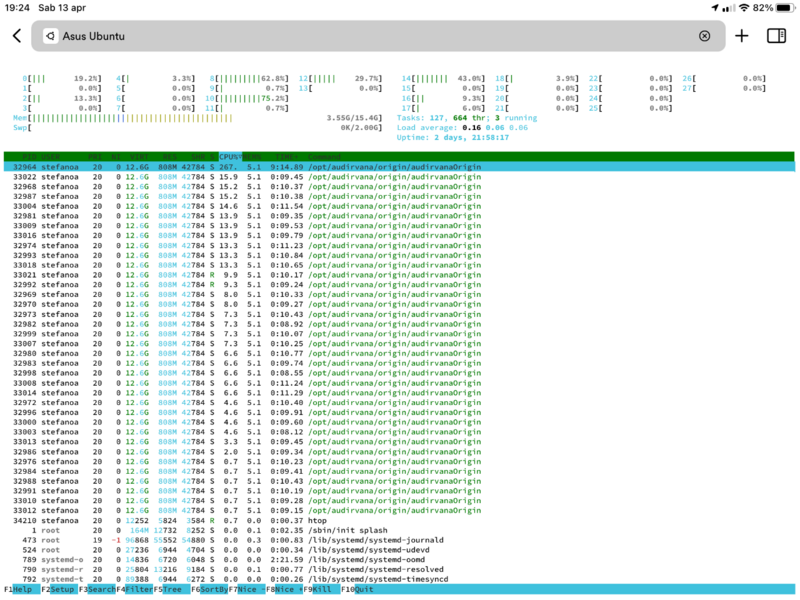This screenshot has width=800, height=600.
Task: Tap the terminal icon beside Asus Ubuntu
Action: coord(50,36)
